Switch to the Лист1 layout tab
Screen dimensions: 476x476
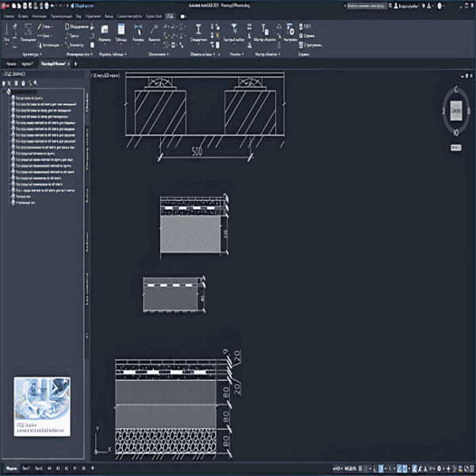[26, 468]
